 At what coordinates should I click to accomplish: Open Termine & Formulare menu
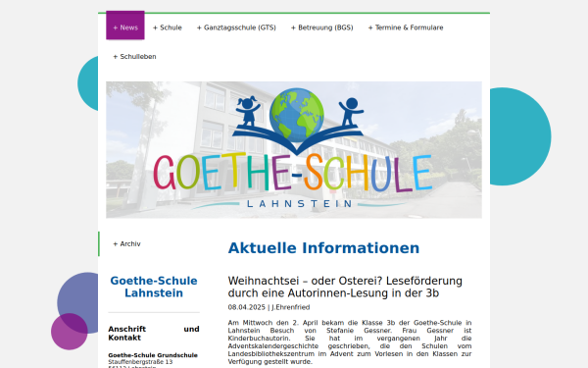[406, 27]
